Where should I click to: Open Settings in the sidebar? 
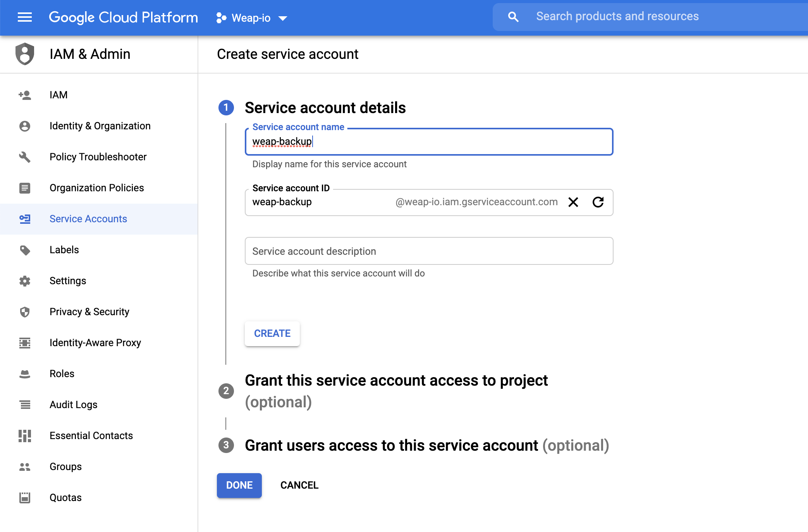coord(99,281)
